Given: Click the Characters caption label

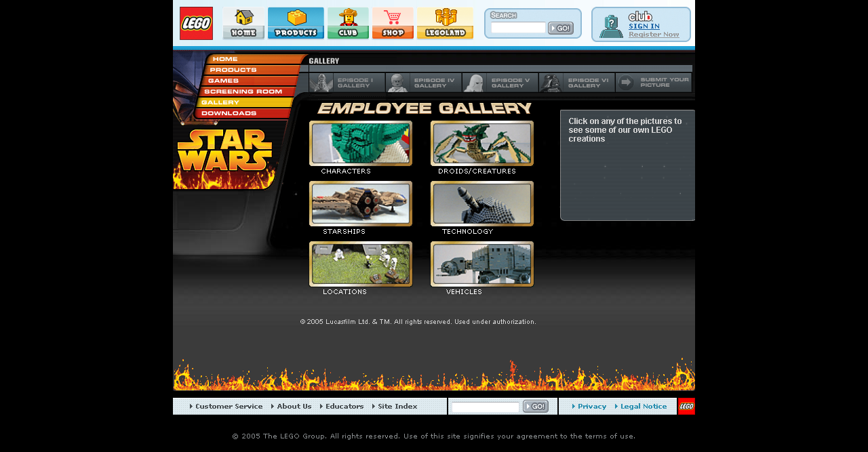Looking at the screenshot, I should pos(346,171).
